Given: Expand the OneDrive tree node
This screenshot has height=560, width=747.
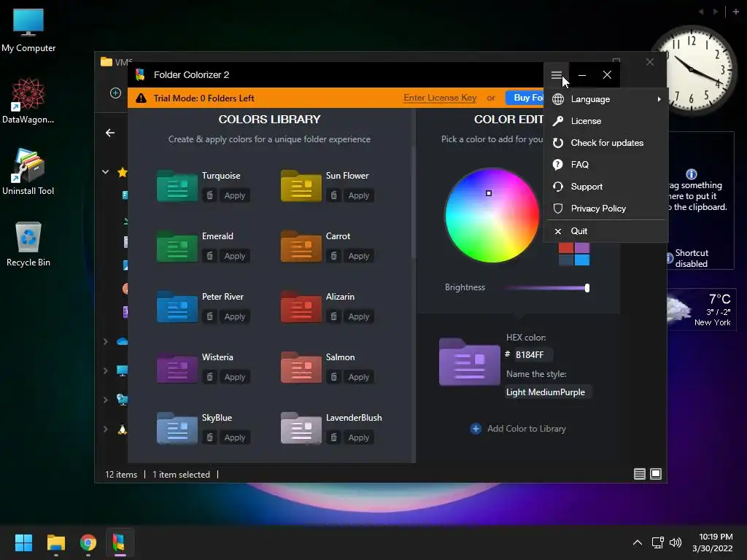Looking at the screenshot, I should [x=105, y=341].
